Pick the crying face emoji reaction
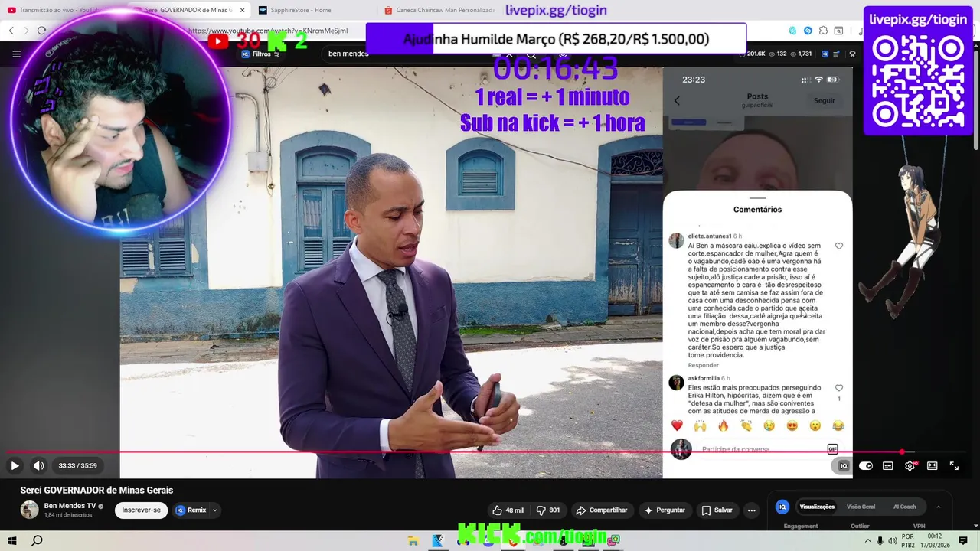The height and width of the screenshot is (551, 980). pos(769,425)
